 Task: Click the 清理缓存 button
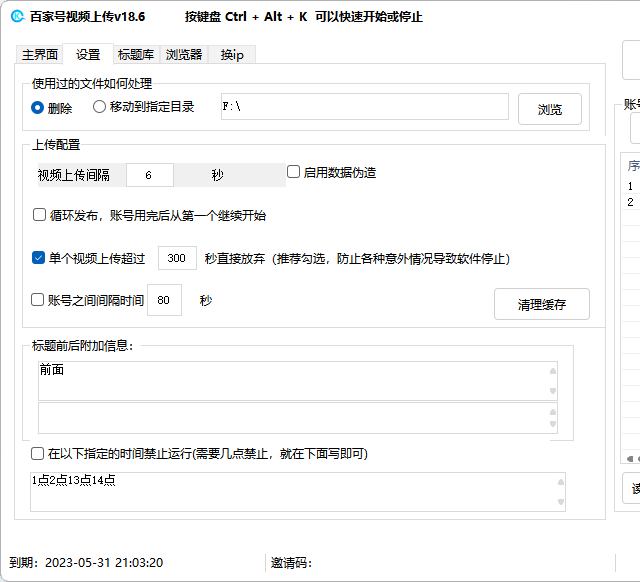[x=542, y=304]
